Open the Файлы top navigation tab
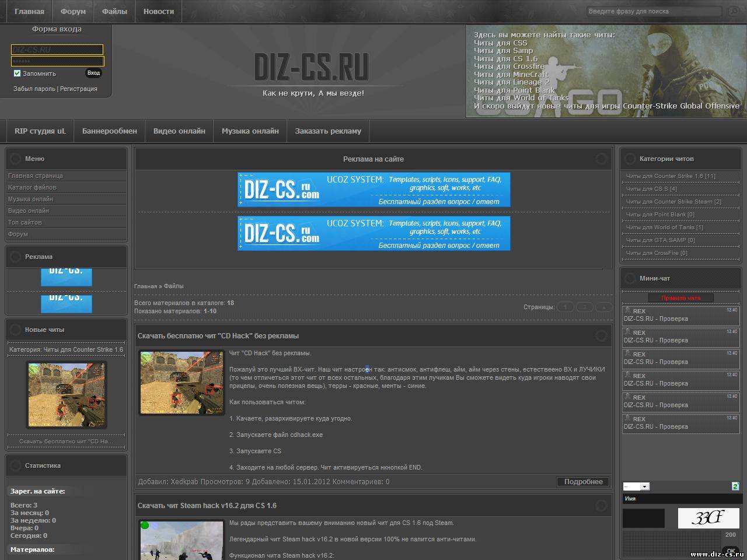Viewport: 747px width, 560px height. pyautogui.click(x=114, y=11)
